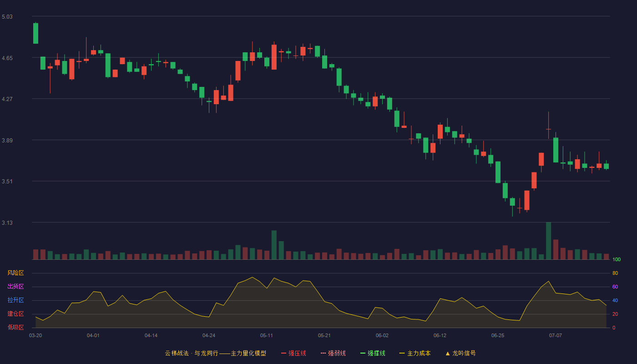Click the 05-21 date label

point(324,335)
